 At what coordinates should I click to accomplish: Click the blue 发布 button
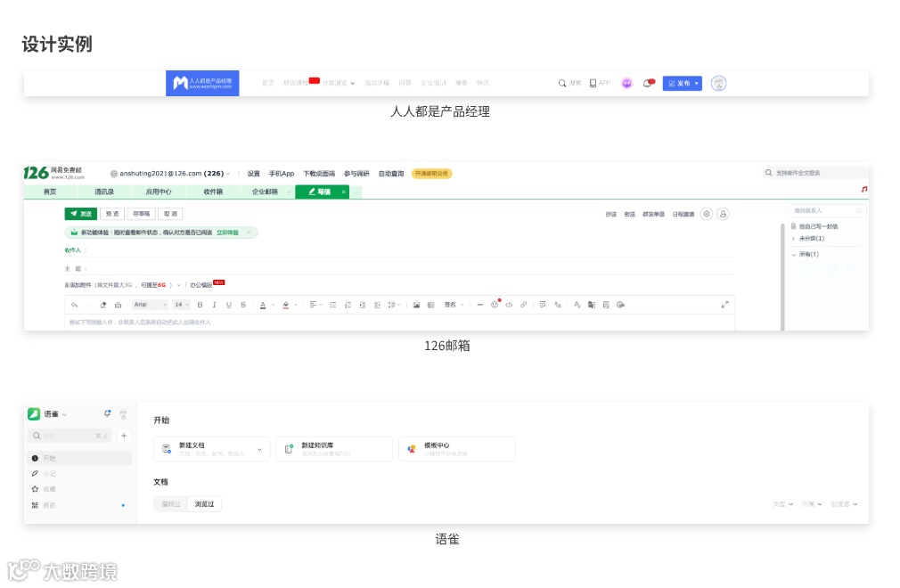pyautogui.click(x=682, y=83)
